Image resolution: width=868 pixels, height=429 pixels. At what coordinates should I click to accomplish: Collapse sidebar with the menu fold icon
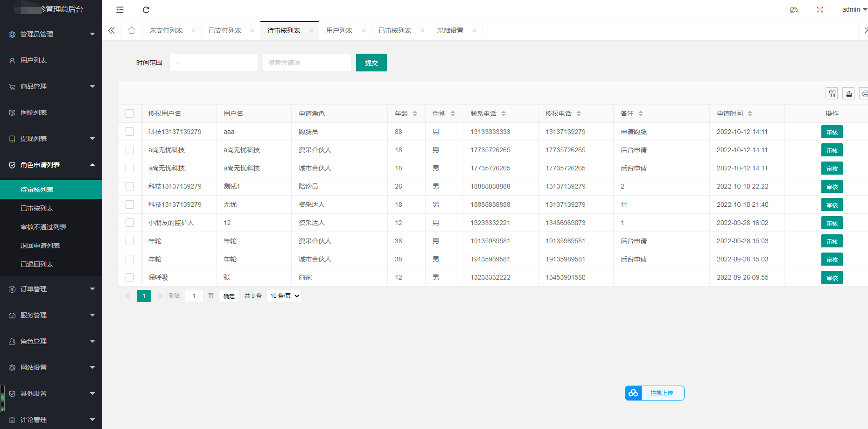tap(120, 10)
